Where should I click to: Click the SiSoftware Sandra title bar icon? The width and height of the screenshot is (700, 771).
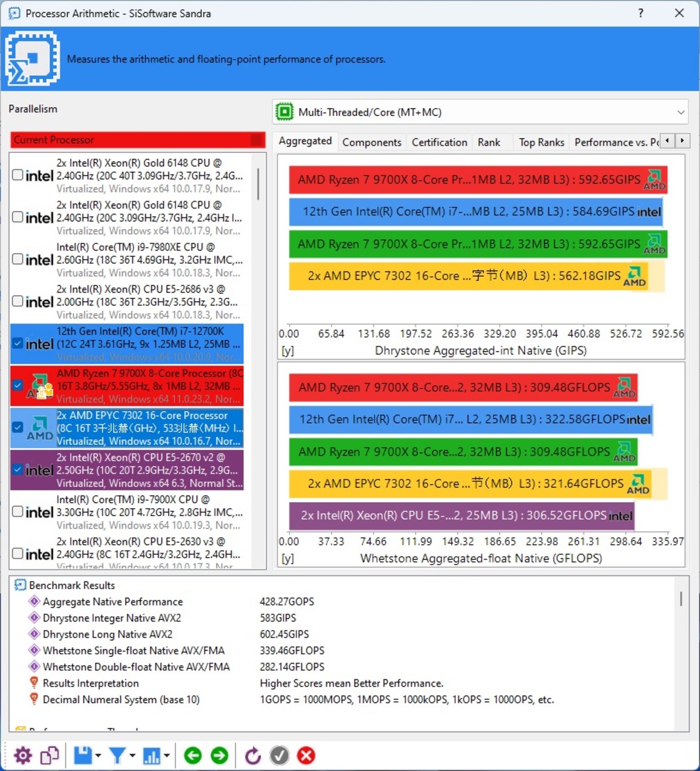(x=14, y=13)
